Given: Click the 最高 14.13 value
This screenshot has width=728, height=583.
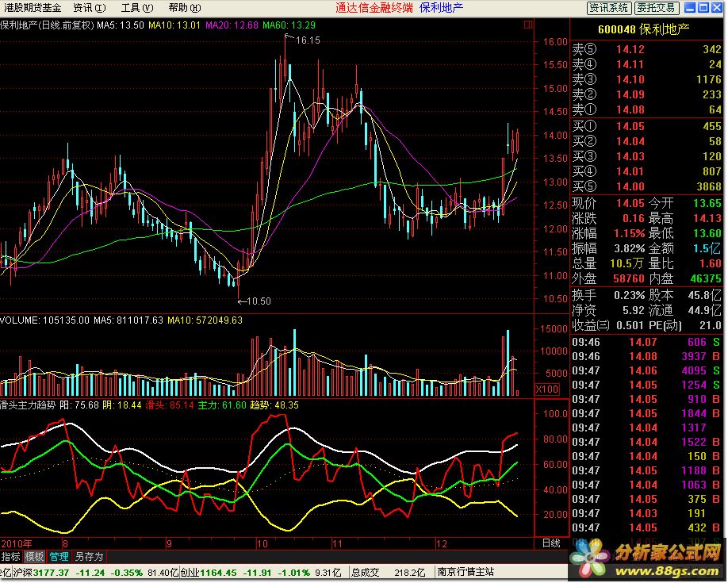Looking at the screenshot, I should (x=707, y=218).
